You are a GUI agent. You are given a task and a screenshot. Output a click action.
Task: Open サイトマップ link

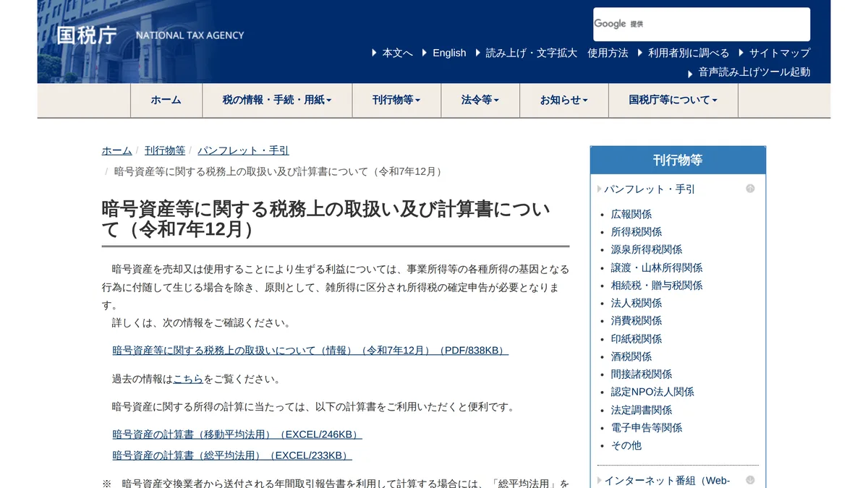tap(780, 53)
